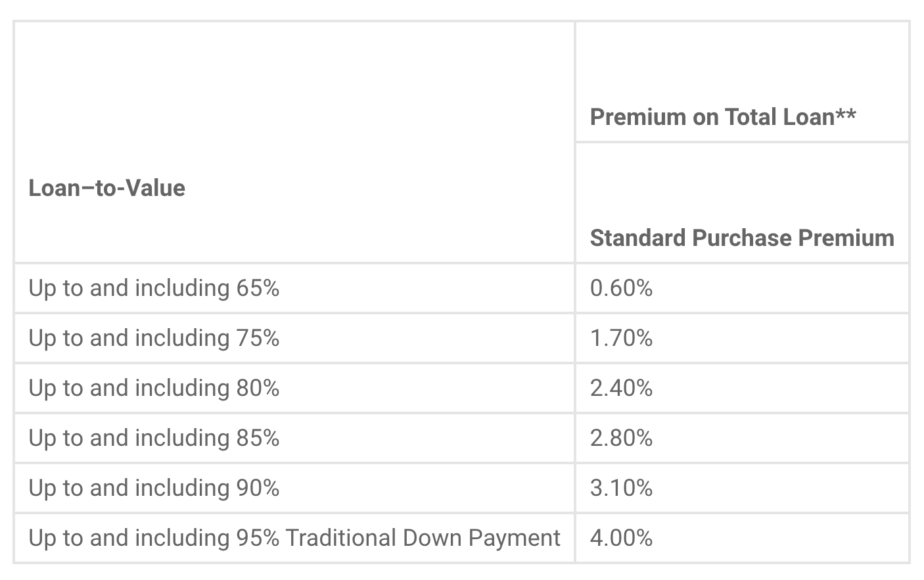
Task: Click the 1.70% premium value
Action: point(621,338)
